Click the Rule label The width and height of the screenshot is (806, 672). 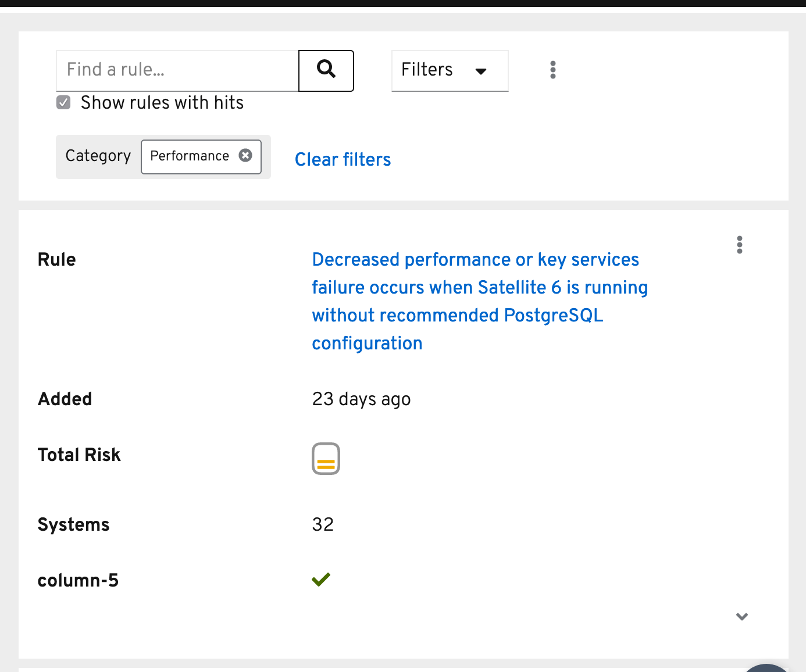(57, 259)
